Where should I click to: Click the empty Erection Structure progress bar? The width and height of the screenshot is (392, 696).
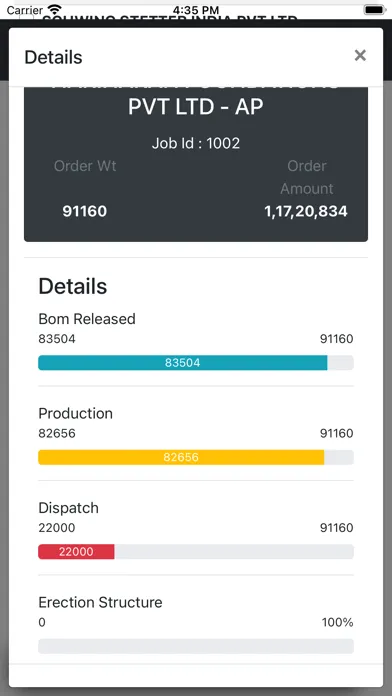[196, 646]
